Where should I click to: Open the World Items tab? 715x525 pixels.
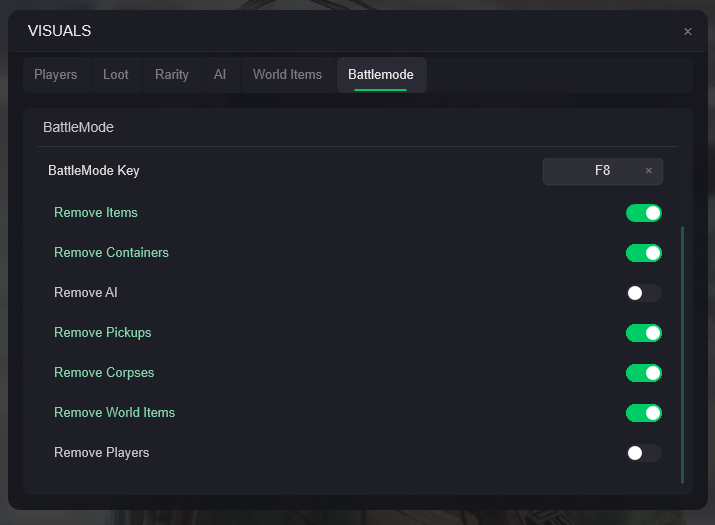pos(287,75)
